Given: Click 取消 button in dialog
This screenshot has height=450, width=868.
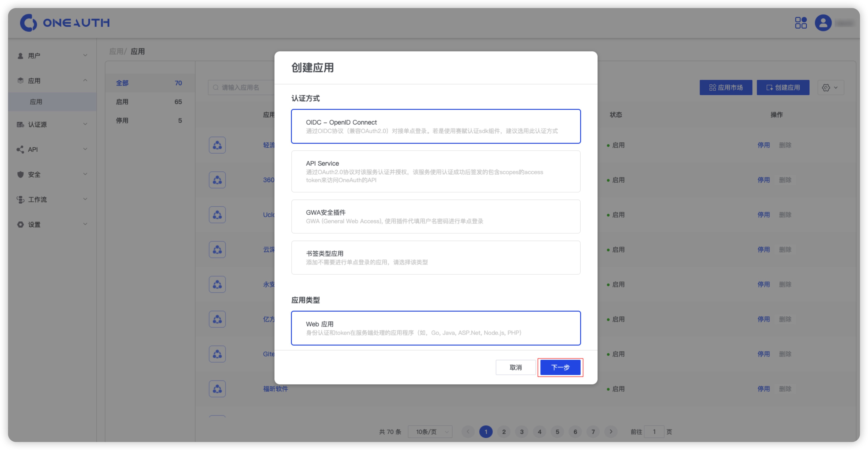Looking at the screenshot, I should (515, 367).
